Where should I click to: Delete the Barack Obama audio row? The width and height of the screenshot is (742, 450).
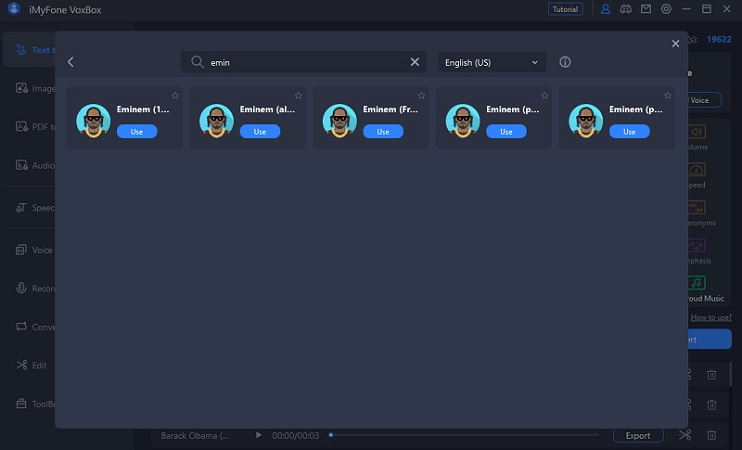[x=711, y=435]
